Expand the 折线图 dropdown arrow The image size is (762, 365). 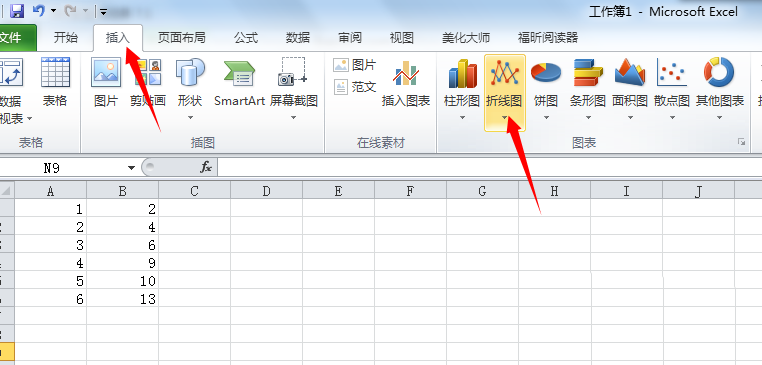coord(504,118)
